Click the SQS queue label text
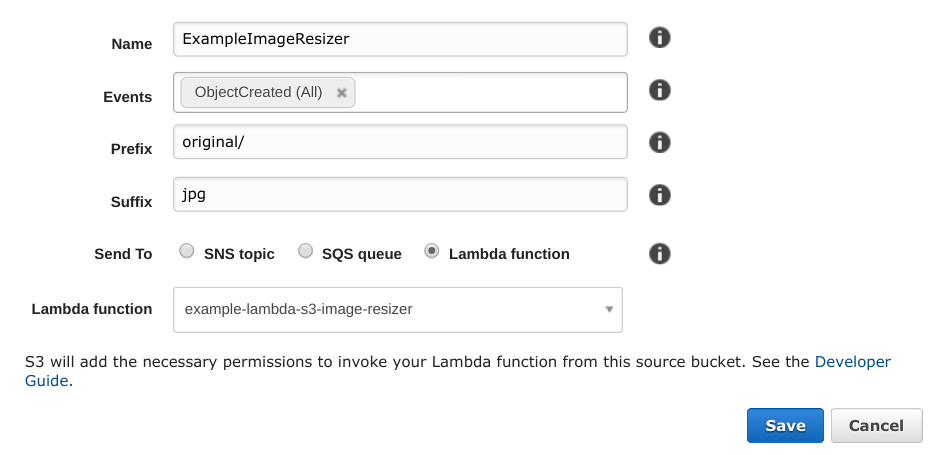This screenshot has height=455, width=938. click(x=361, y=254)
